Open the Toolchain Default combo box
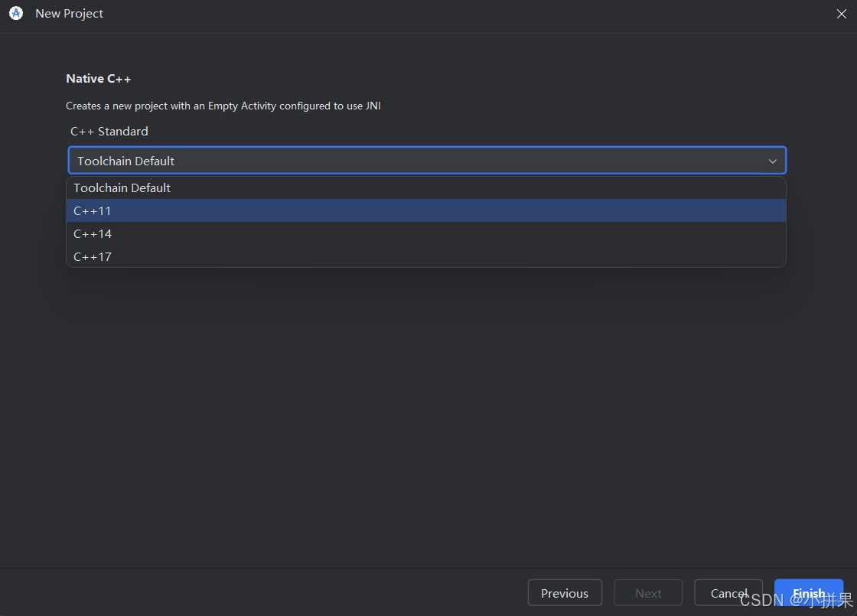 (427, 161)
